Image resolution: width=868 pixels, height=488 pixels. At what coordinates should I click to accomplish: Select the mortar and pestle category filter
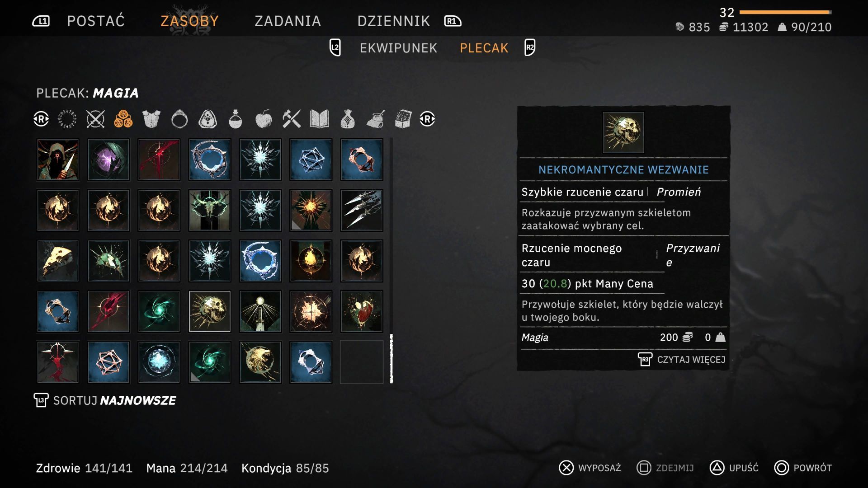[x=375, y=119]
